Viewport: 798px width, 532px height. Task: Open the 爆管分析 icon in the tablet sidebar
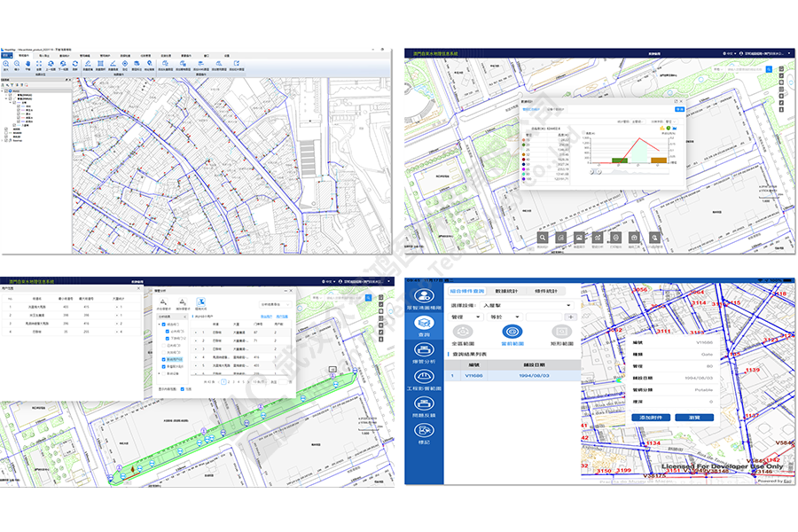[424, 349]
